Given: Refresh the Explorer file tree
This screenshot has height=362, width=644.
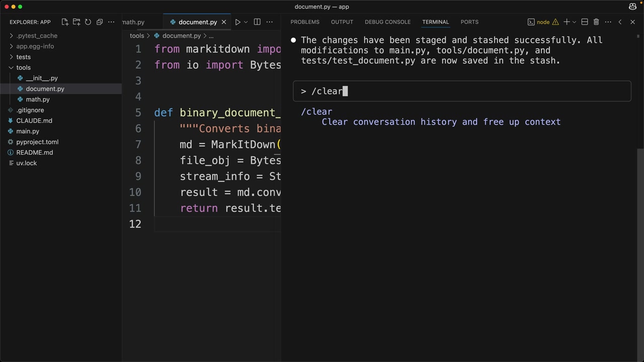Looking at the screenshot, I should tap(88, 22).
